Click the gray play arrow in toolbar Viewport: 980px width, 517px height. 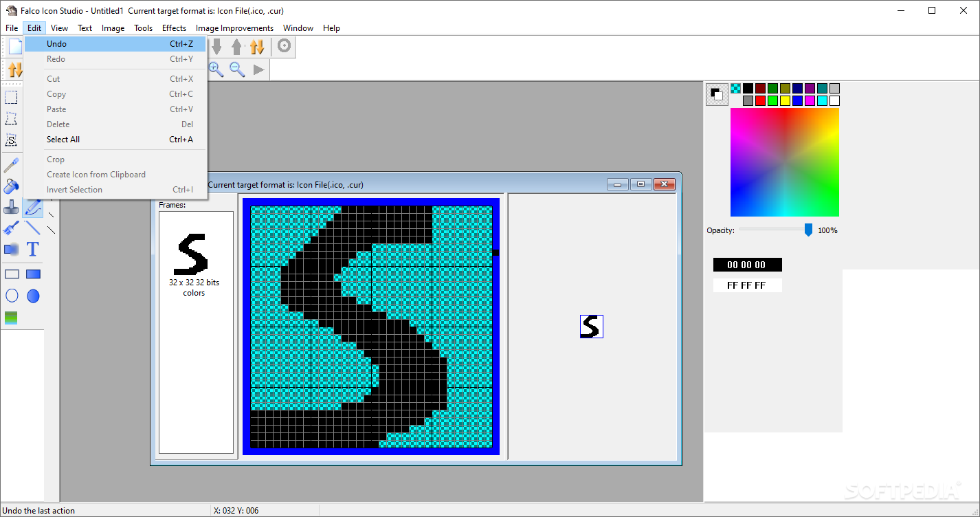click(258, 69)
